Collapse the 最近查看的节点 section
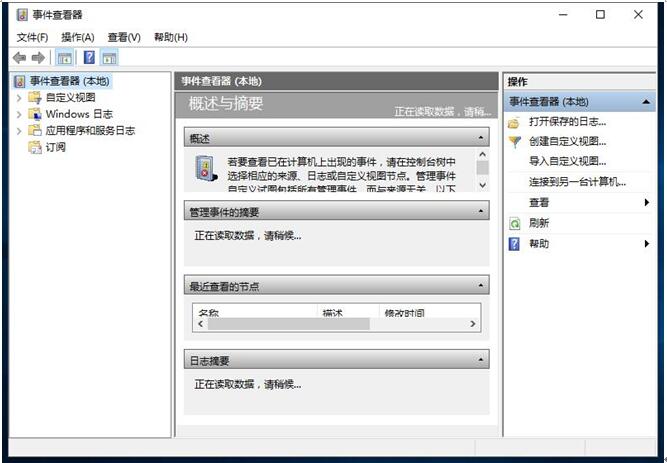The image size is (667, 463). coord(481,285)
